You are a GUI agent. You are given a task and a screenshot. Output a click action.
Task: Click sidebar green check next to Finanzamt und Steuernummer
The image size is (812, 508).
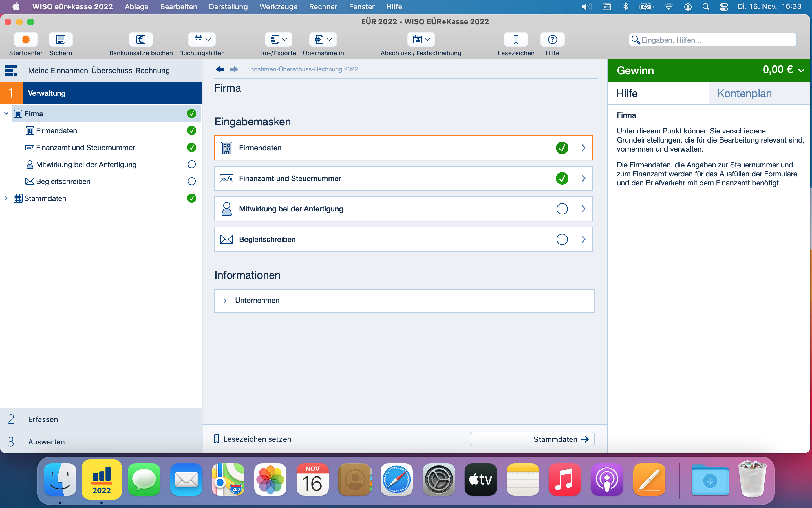[192, 147]
